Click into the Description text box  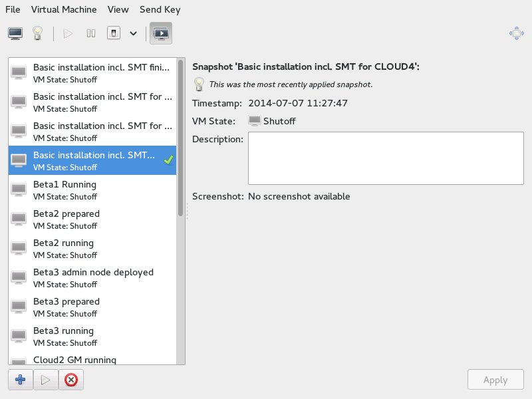386,158
